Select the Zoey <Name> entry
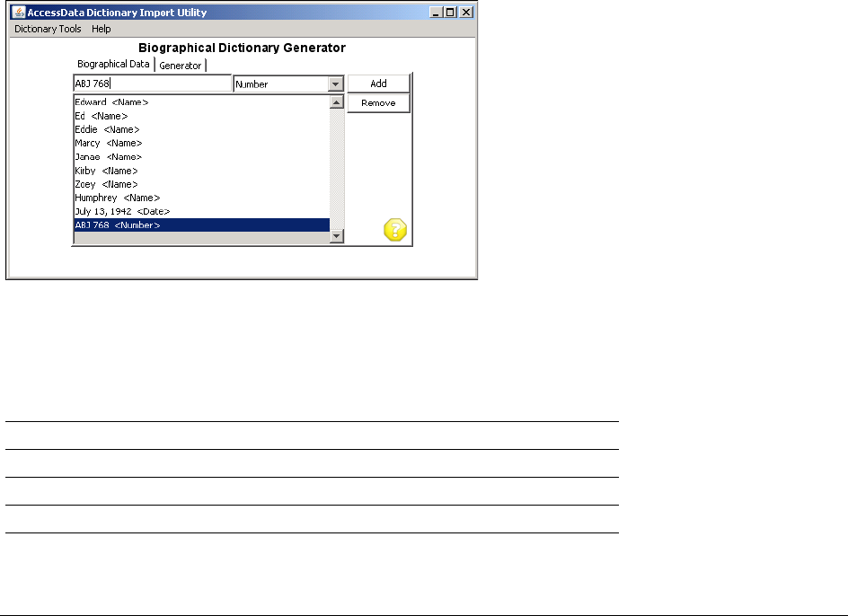848x616 pixels. (202, 184)
